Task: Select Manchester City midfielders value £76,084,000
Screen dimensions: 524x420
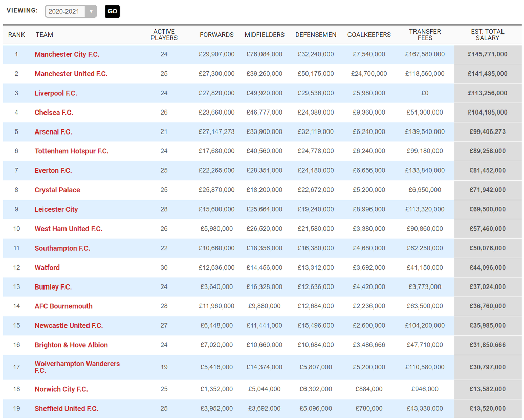Action: click(x=265, y=54)
